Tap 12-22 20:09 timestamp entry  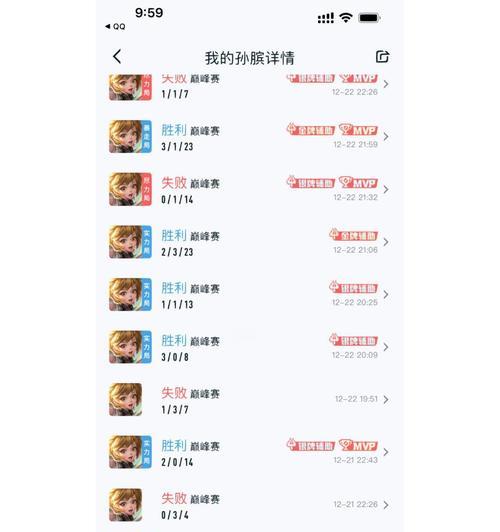(355, 355)
